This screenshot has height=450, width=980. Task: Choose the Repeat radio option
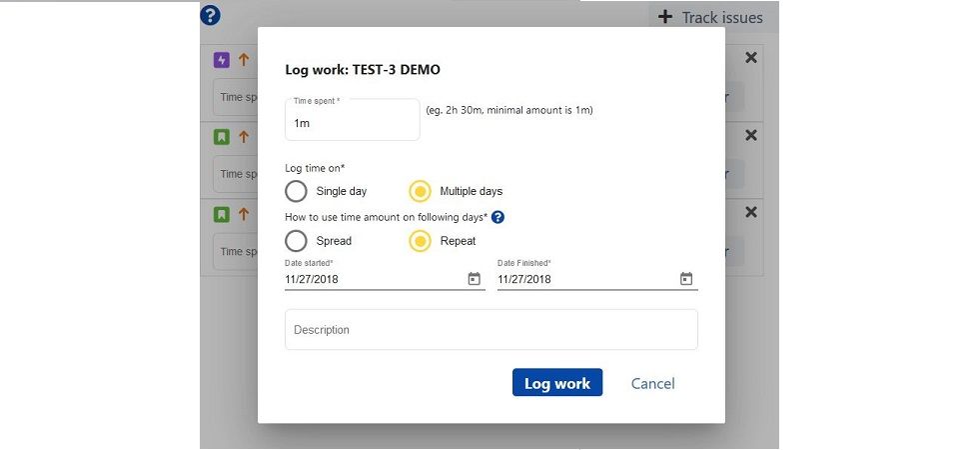(420, 241)
